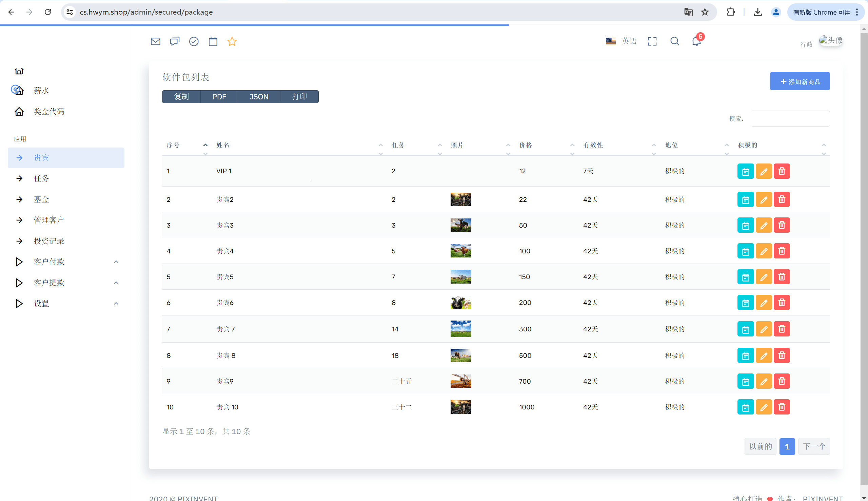The height and width of the screenshot is (501, 868).
Task: Toggle fullscreen mode icon
Action: pyautogui.click(x=652, y=41)
